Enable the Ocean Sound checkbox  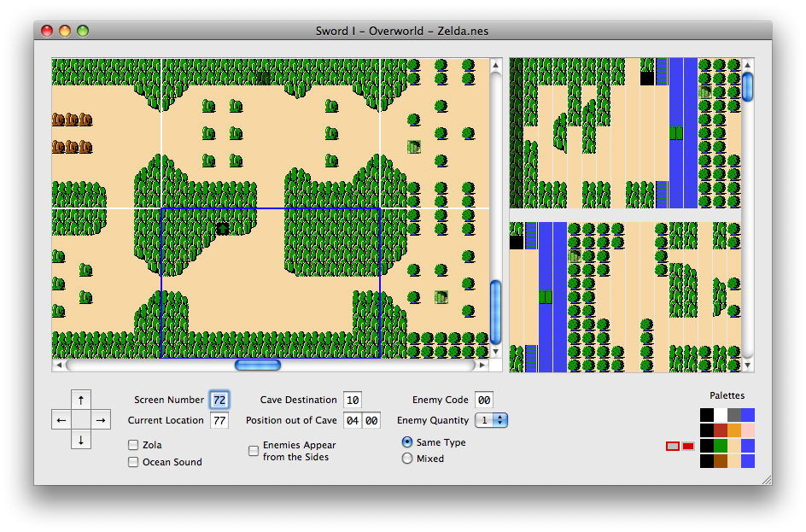point(133,462)
